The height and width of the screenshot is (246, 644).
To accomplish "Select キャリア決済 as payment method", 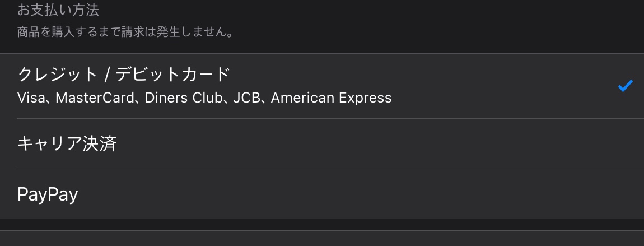I will point(67,144).
